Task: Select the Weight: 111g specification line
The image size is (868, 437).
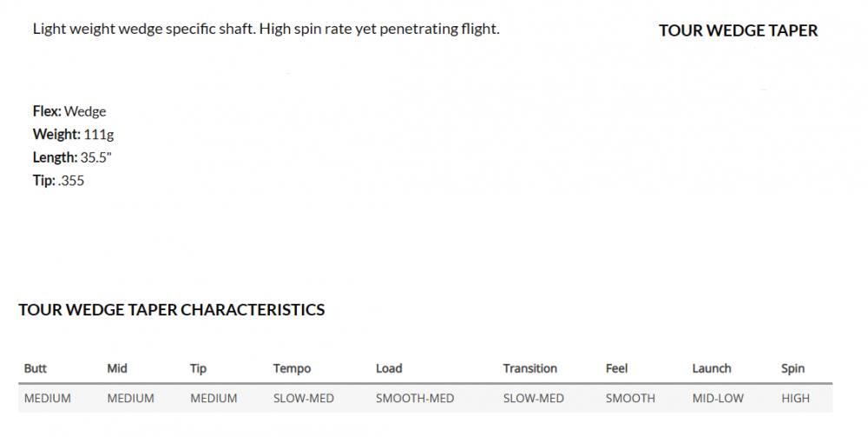Action: tap(74, 134)
